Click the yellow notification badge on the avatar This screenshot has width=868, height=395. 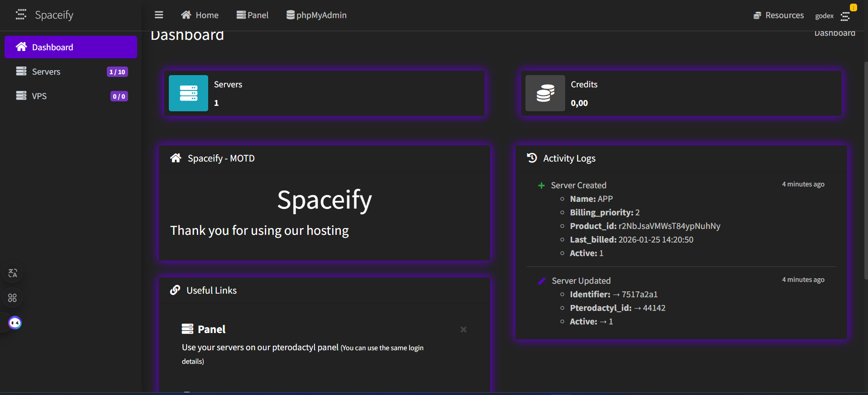853,7
